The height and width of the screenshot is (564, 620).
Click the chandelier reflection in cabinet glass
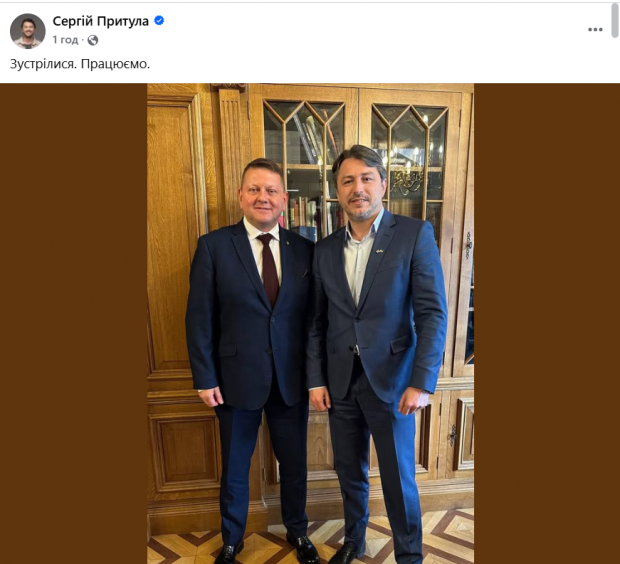click(x=409, y=180)
